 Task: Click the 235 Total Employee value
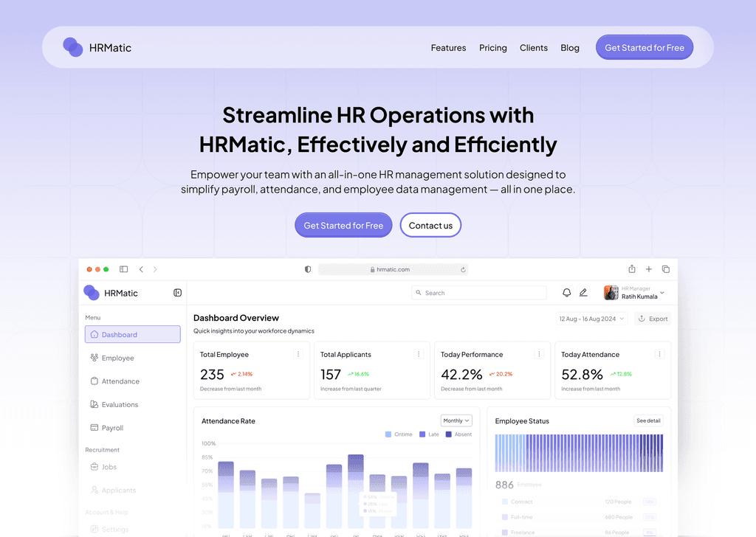tap(212, 374)
